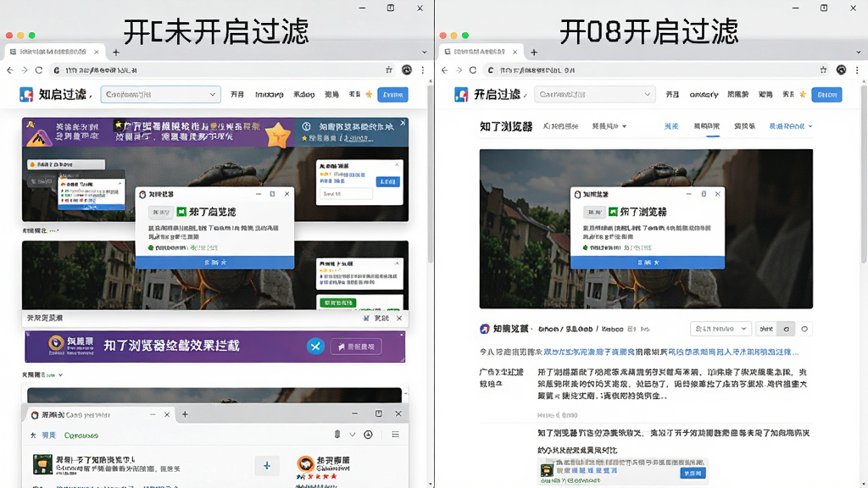Open the profile icon in left browser toolbar

407,69
